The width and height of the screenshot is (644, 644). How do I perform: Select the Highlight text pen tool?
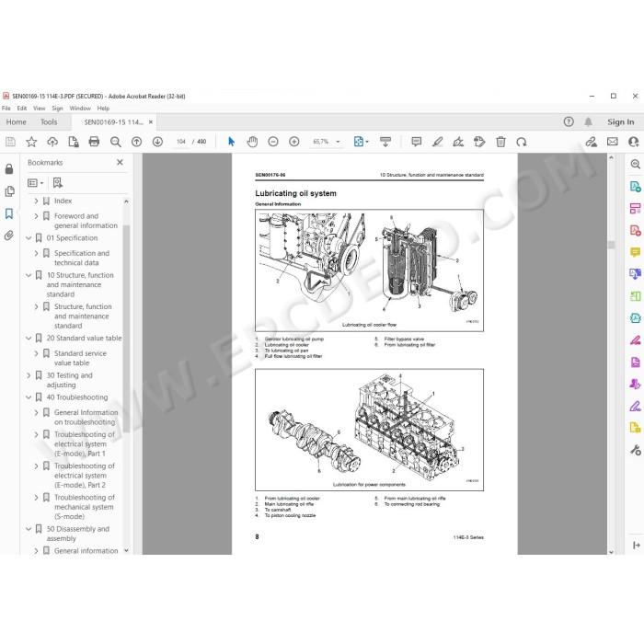click(437, 142)
